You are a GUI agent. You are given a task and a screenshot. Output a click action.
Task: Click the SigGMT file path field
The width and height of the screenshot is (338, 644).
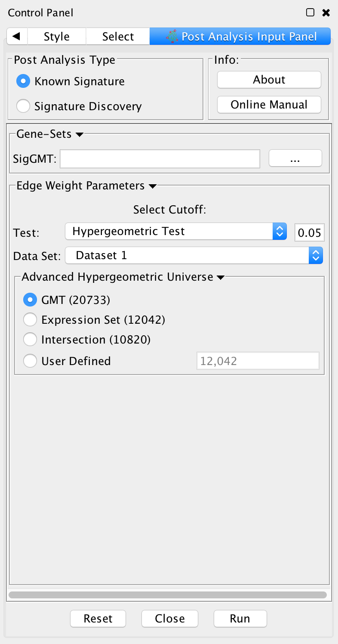pyautogui.click(x=160, y=159)
